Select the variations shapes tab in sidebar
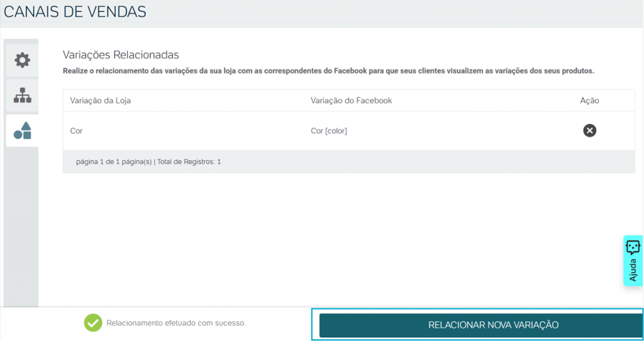Screen dimensions: 644x341 click(x=22, y=131)
